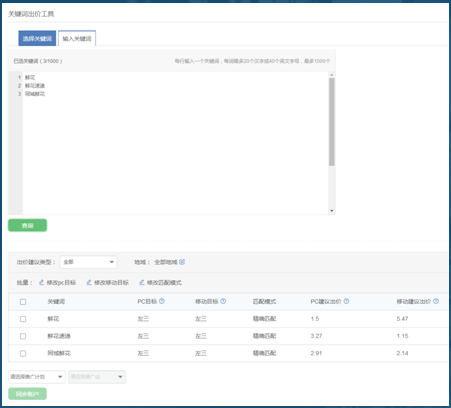451x408 pixels.
Task: Open the help icon beside 移动建议出价 header
Action: [436, 301]
